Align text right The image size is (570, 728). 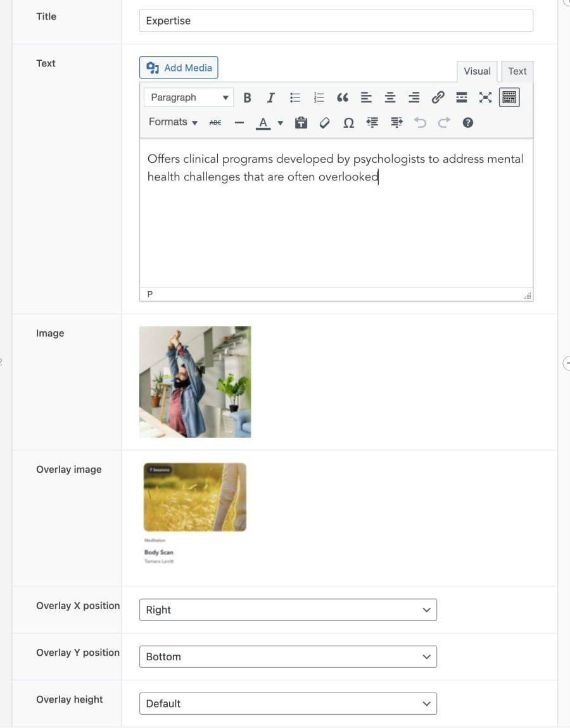(414, 97)
